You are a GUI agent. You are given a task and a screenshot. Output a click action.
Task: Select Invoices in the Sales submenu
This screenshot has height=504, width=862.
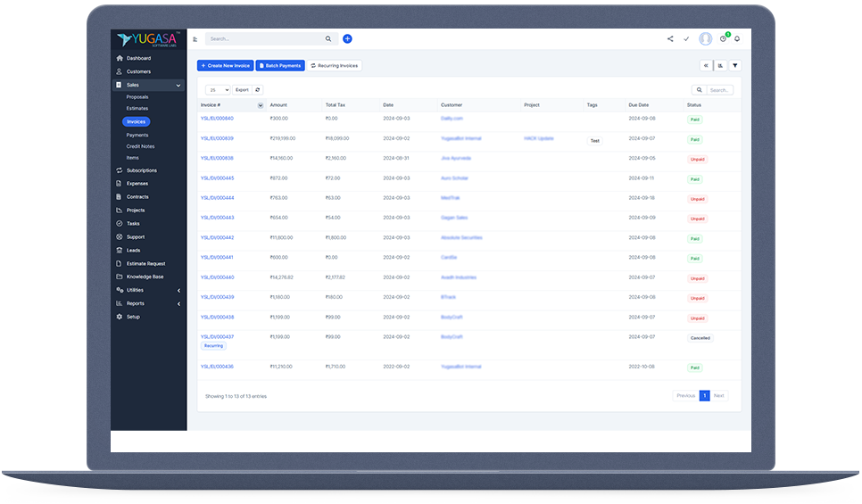(136, 121)
